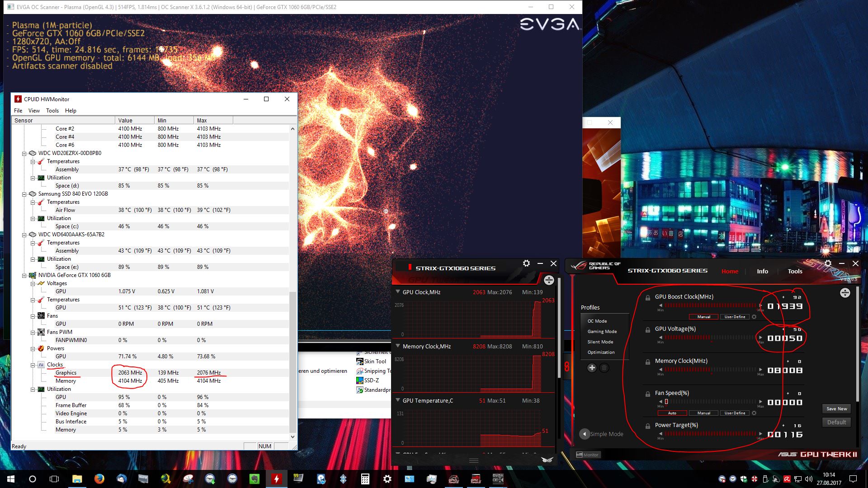The width and height of the screenshot is (868, 488).
Task: Open the Action Center notification icon
Action: 853,479
